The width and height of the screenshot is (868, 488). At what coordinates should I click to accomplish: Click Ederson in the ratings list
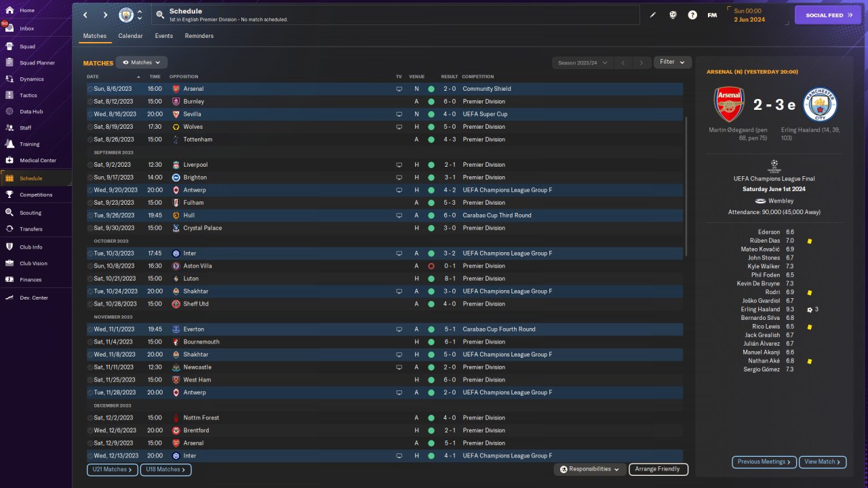click(x=769, y=232)
